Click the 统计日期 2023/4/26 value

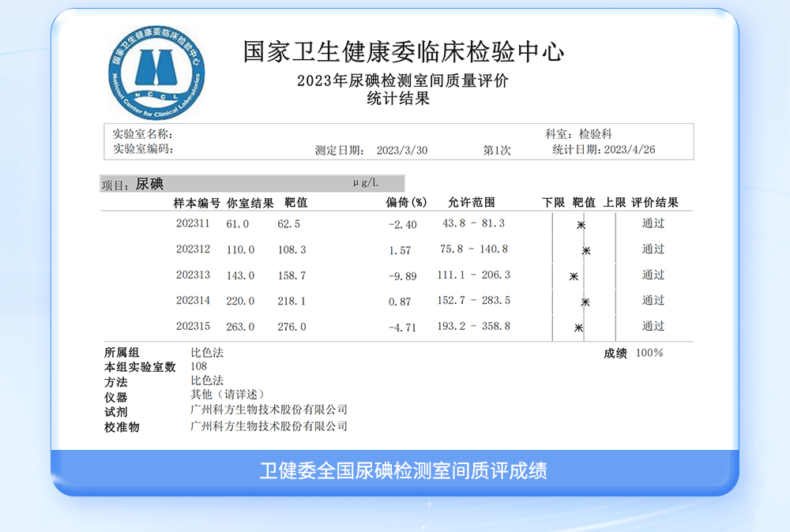pyautogui.click(x=629, y=150)
